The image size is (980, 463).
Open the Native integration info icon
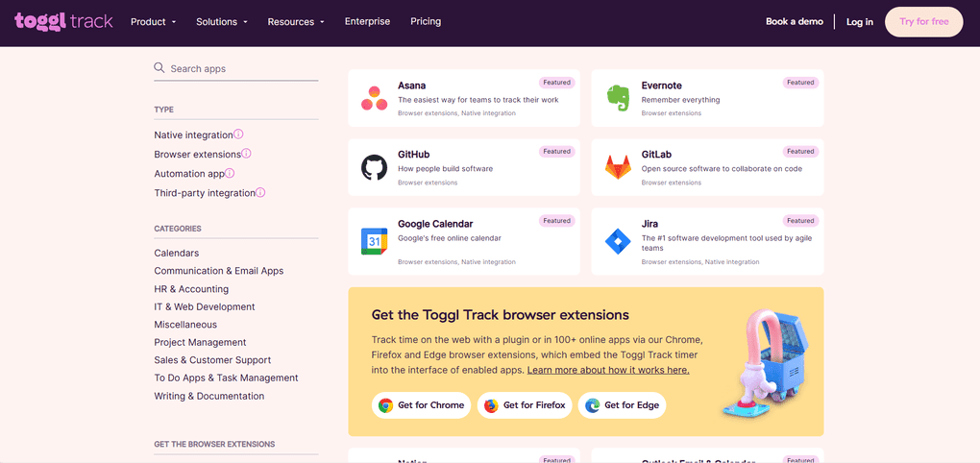238,134
